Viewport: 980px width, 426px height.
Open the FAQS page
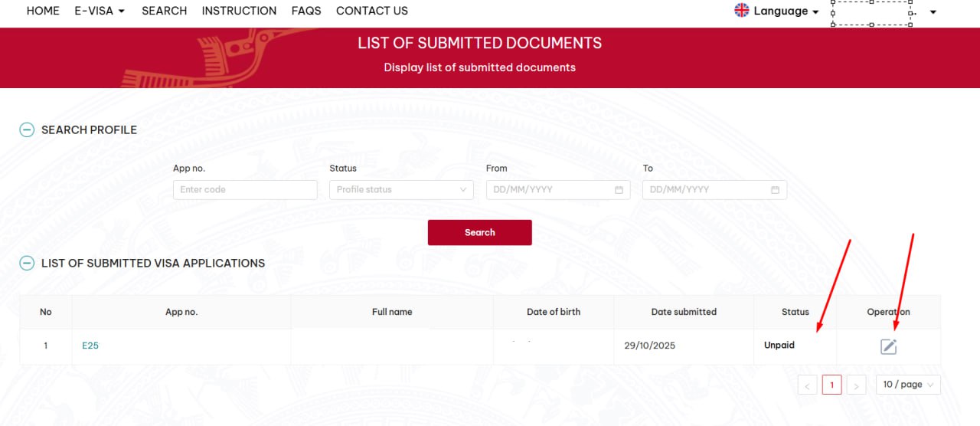[306, 11]
